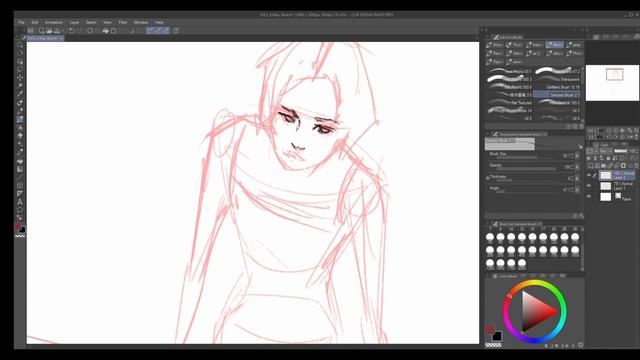Select the Move layer cross-arrows tool
This screenshot has height=360, width=640.
point(20,78)
